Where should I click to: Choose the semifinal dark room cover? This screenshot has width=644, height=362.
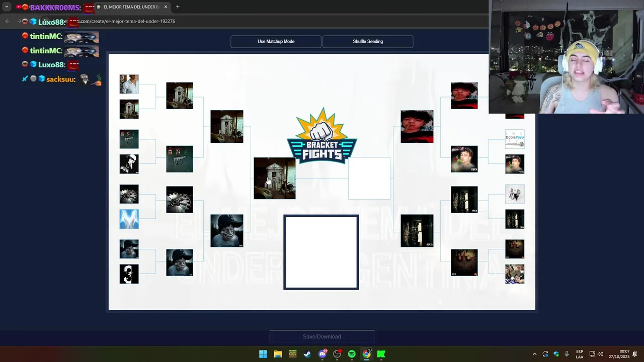tap(417, 231)
